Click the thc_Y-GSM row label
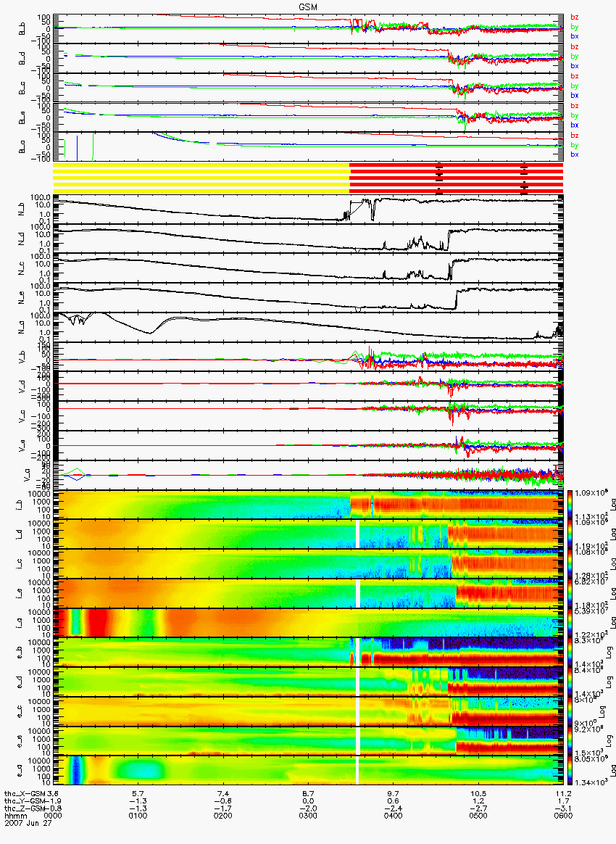Viewport: 616px width, 844px height. coord(25,801)
